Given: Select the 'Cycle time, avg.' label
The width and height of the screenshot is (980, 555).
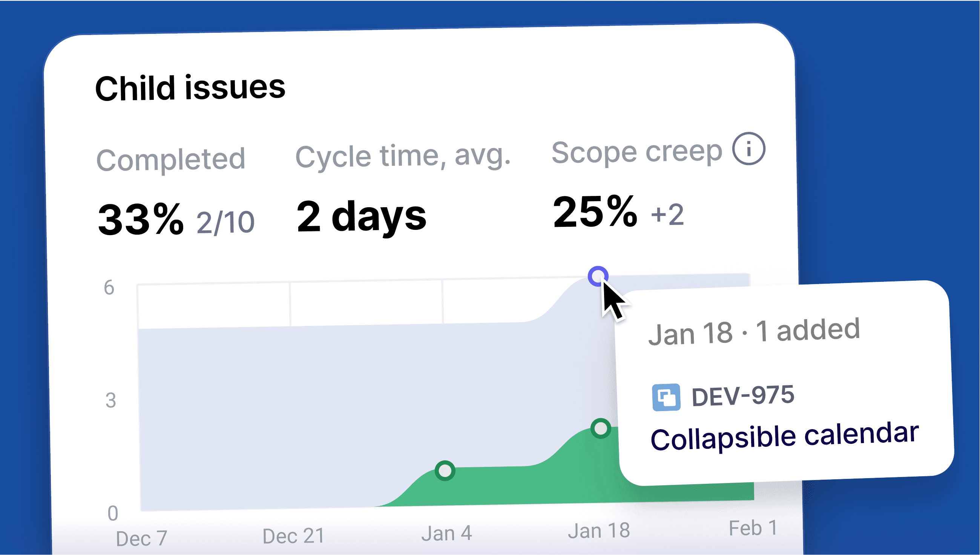Looking at the screenshot, I should [x=402, y=156].
